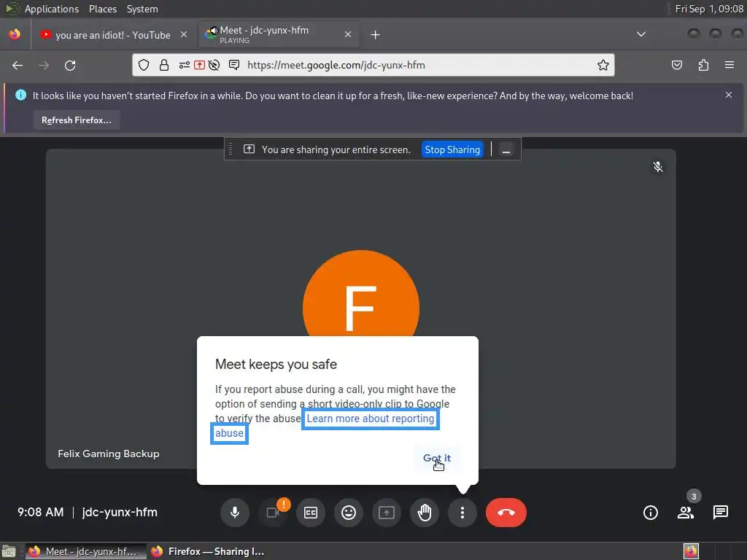
Task: Bookmark this page with star icon
Action: (603, 65)
